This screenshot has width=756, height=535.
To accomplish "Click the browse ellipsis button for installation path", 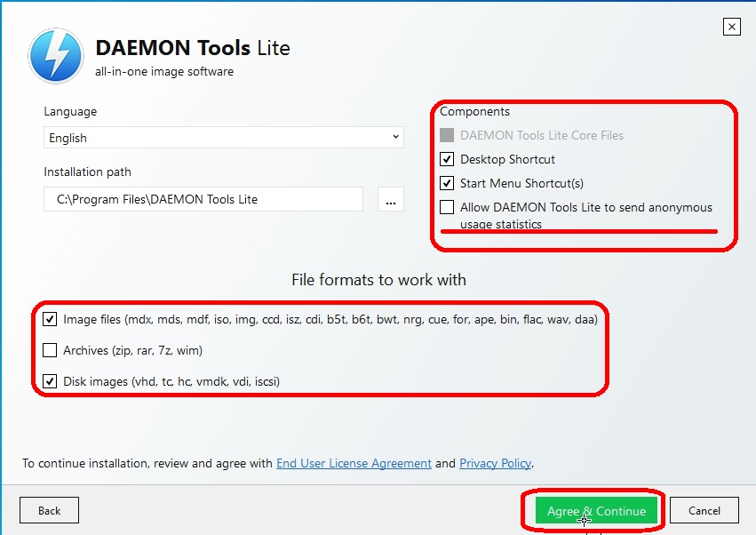I will coord(391,199).
